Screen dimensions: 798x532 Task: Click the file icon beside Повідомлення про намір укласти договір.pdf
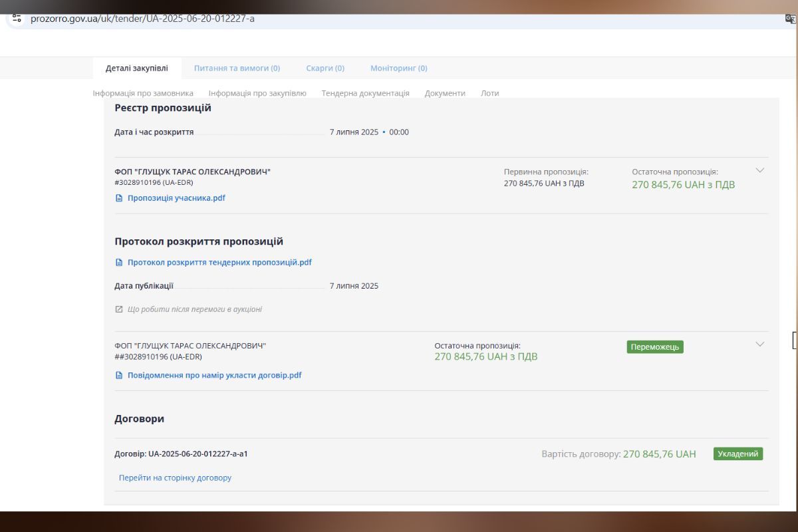point(119,376)
